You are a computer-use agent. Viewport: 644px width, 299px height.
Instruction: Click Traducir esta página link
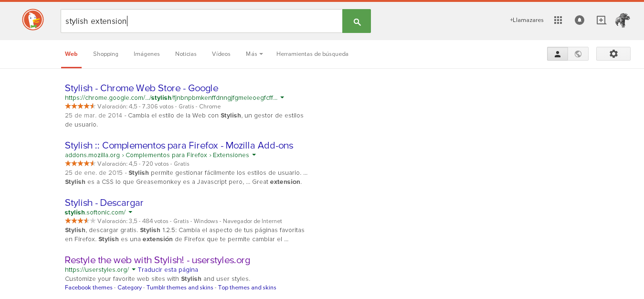[168, 270]
